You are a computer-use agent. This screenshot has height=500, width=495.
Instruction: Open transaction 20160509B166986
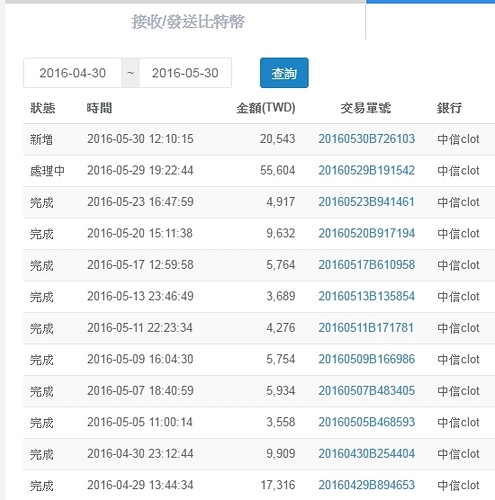pos(366,359)
